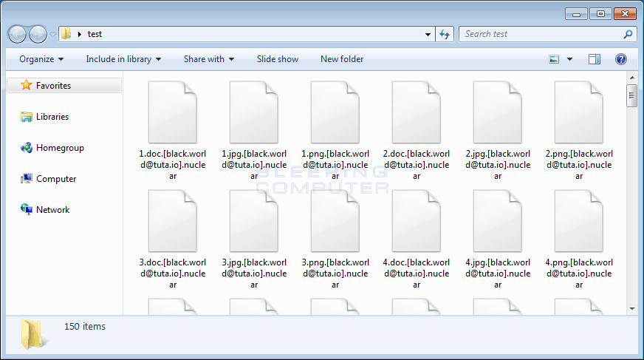644x360 pixels.
Task: Click the Network globe icon
Action: (27, 209)
